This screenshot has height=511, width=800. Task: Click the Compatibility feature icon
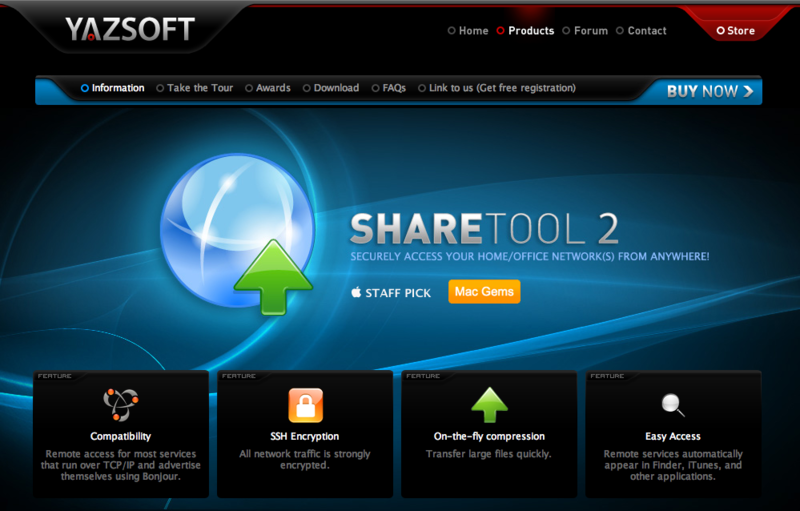coord(121,404)
